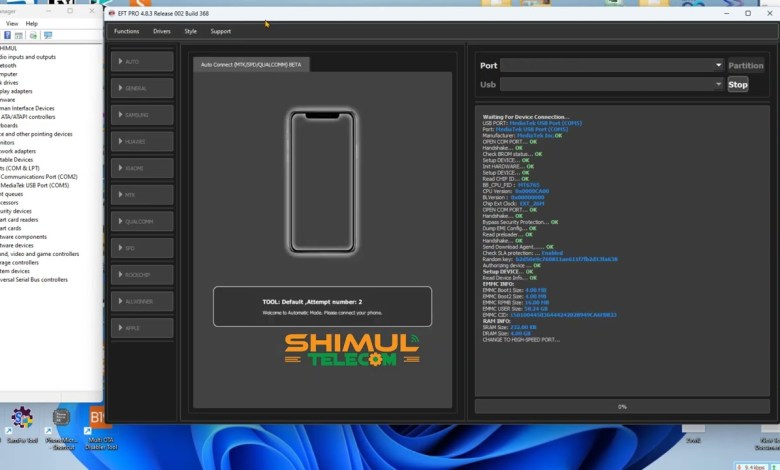Image resolution: width=780 pixels, height=470 pixels.
Task: Click the 'Waiting For Device Connection...' log line
Action: [x=526, y=117]
